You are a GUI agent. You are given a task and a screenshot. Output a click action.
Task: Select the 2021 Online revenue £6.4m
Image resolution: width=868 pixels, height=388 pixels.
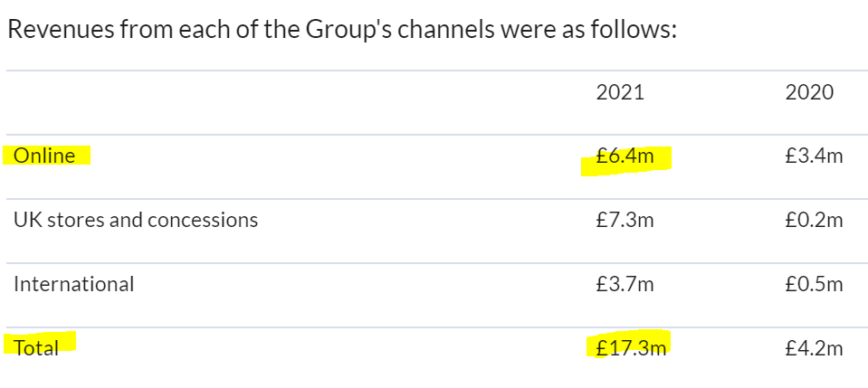pyautogui.click(x=625, y=156)
